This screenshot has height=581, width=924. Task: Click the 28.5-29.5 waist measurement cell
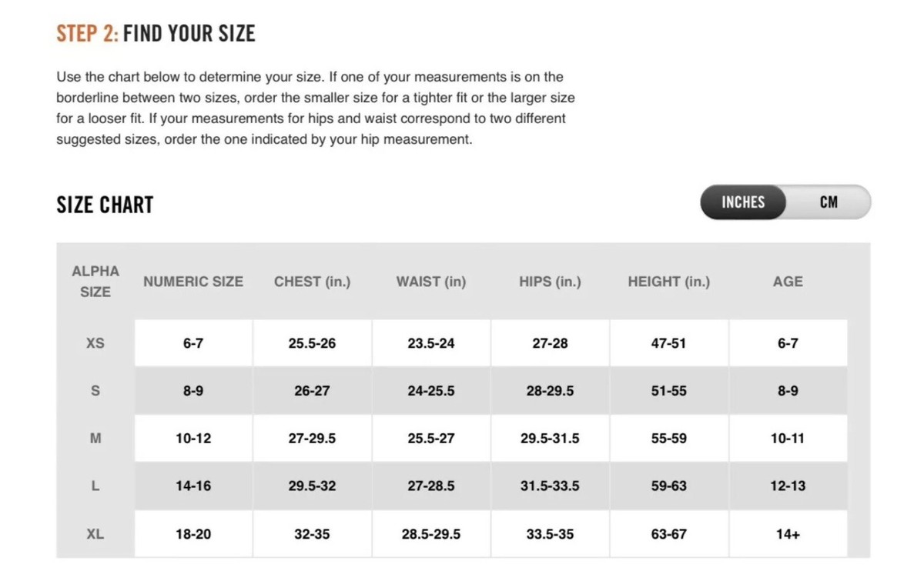click(431, 534)
